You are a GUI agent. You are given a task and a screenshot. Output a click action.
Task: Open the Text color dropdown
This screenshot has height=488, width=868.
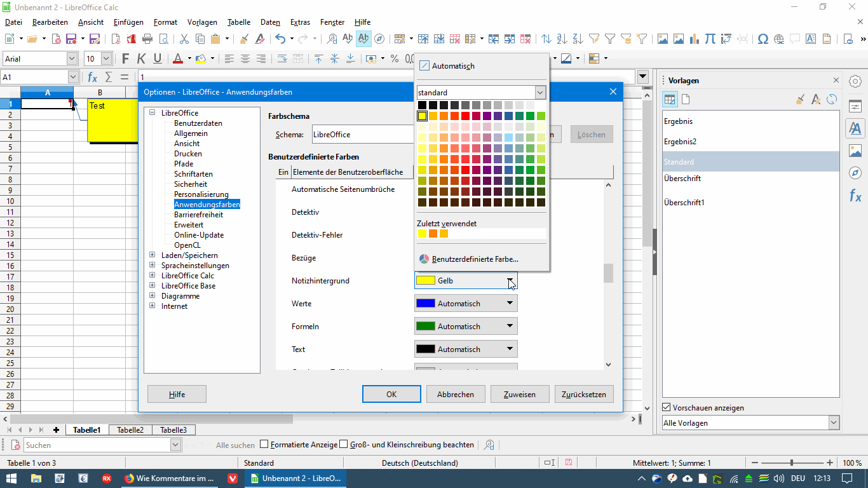(x=466, y=349)
